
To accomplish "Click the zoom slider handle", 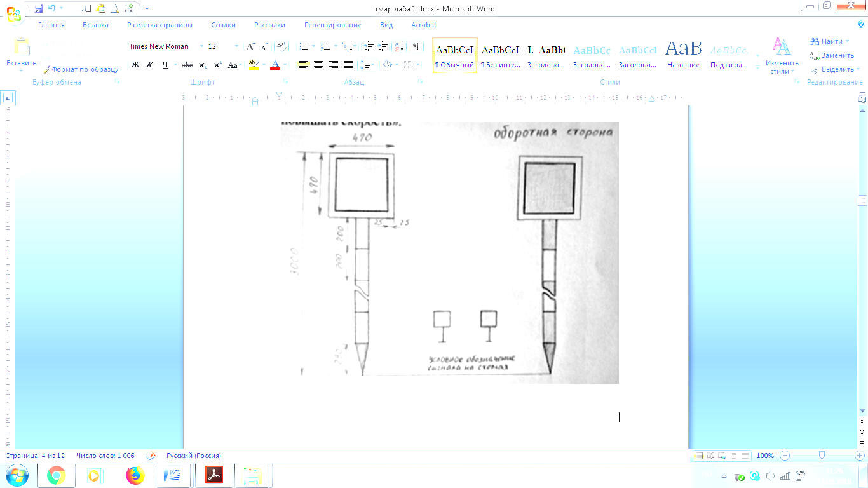I will point(822,456).
